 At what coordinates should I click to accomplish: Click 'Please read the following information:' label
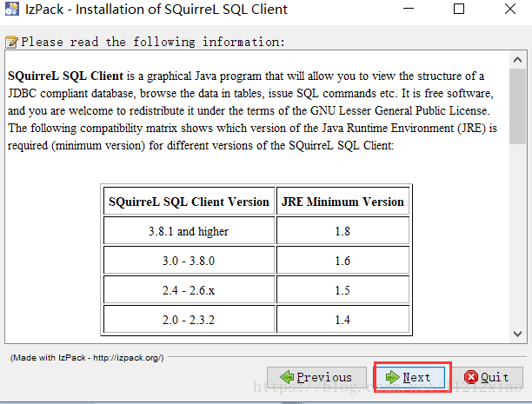[x=153, y=42]
